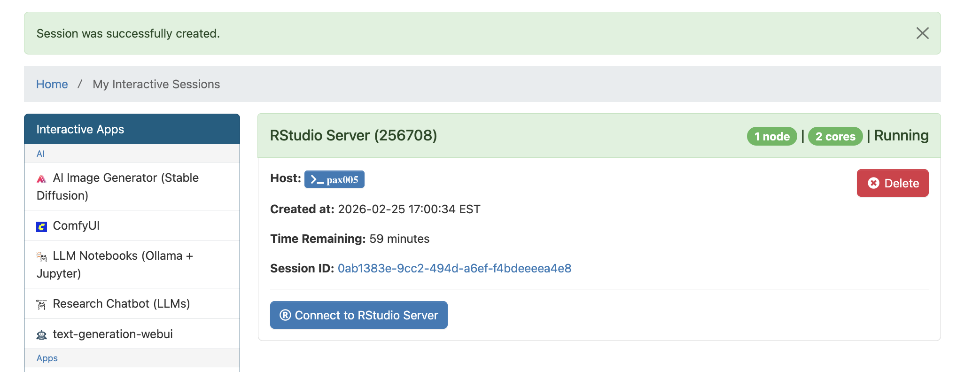Click the text-generation-webui robot icon
Screen dimensions: 980x372
click(x=42, y=335)
